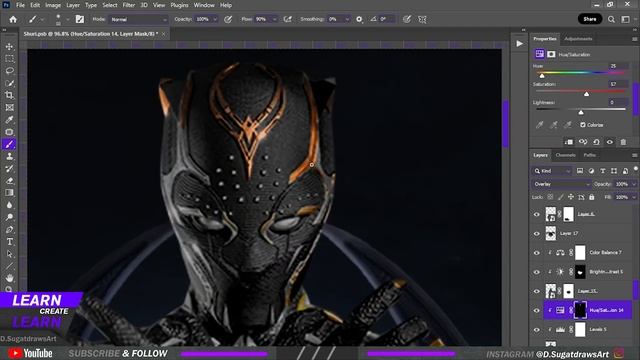Select the Brush tool in the left toolbar

9,144
